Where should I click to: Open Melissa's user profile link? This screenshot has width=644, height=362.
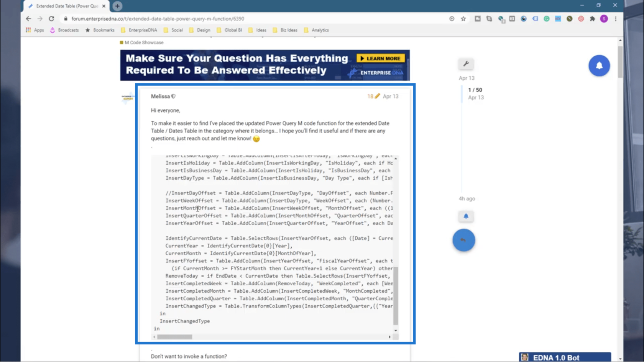(x=160, y=96)
